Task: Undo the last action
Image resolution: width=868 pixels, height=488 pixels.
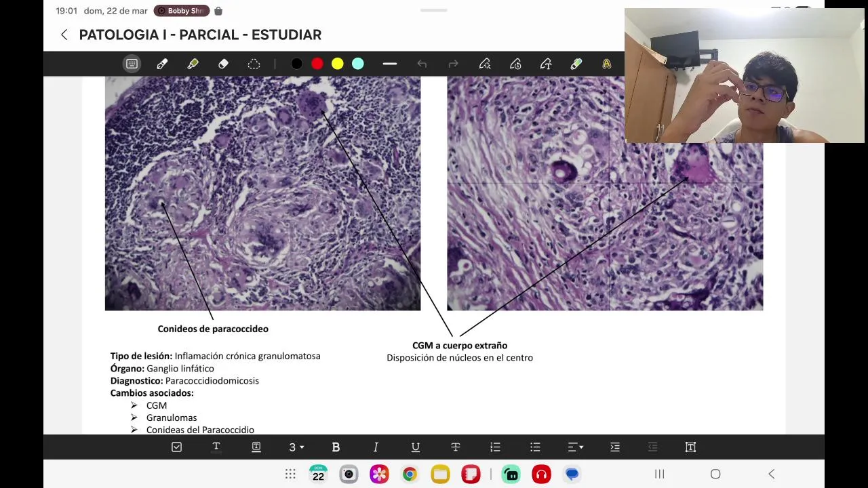Action: coord(422,64)
